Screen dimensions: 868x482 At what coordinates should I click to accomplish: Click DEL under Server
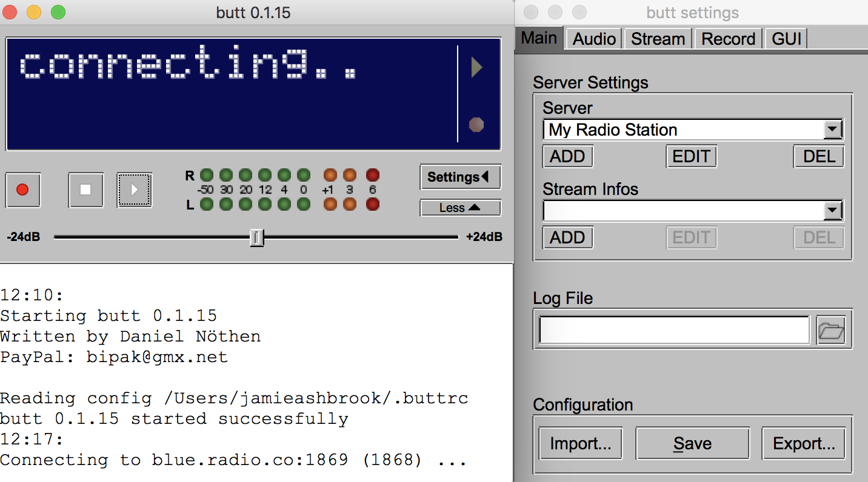pos(819,157)
